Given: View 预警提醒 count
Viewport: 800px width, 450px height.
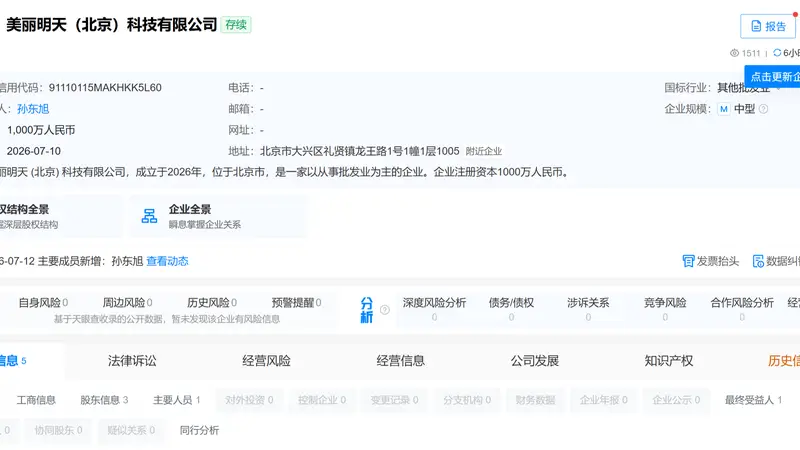Looking at the screenshot, I should pyautogui.click(x=296, y=303).
